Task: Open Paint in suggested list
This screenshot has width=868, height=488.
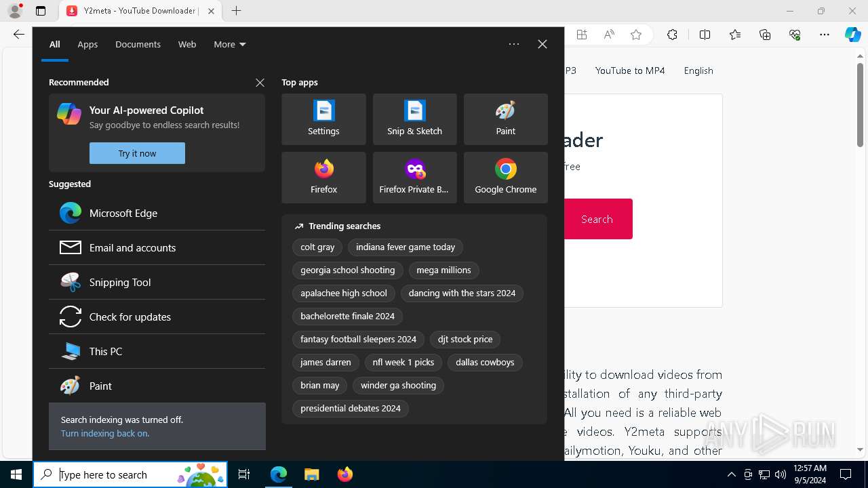Action: [157, 386]
